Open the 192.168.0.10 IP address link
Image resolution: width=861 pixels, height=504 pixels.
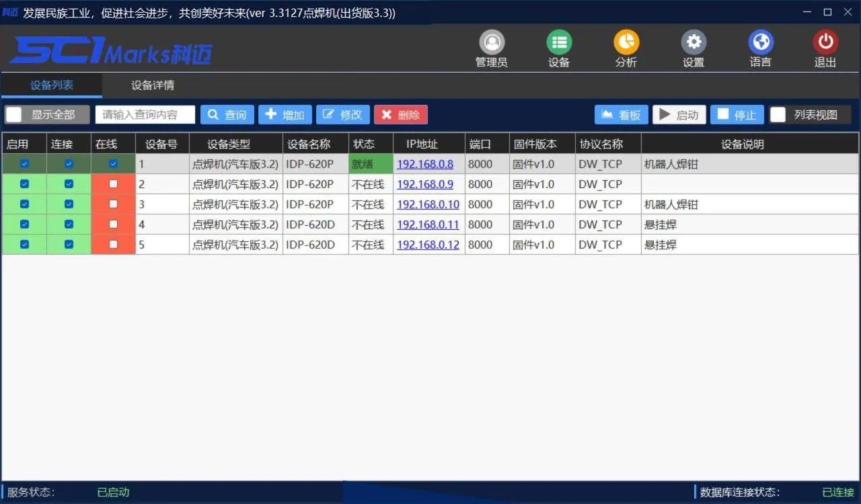tap(428, 204)
